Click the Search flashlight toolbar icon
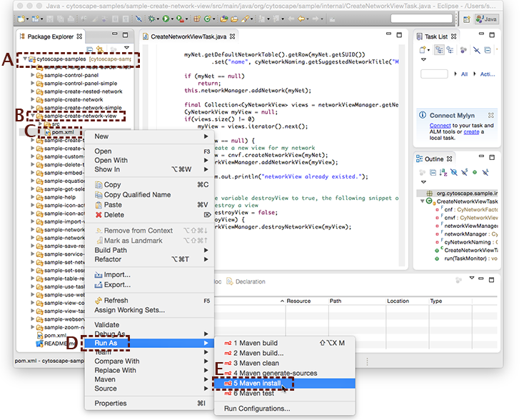The image size is (524, 420). (x=246, y=19)
